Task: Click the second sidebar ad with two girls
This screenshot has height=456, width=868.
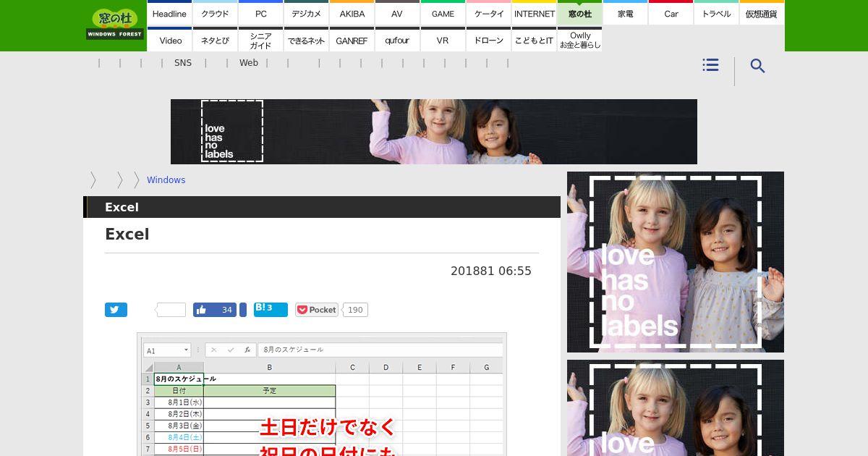Action: [676, 408]
